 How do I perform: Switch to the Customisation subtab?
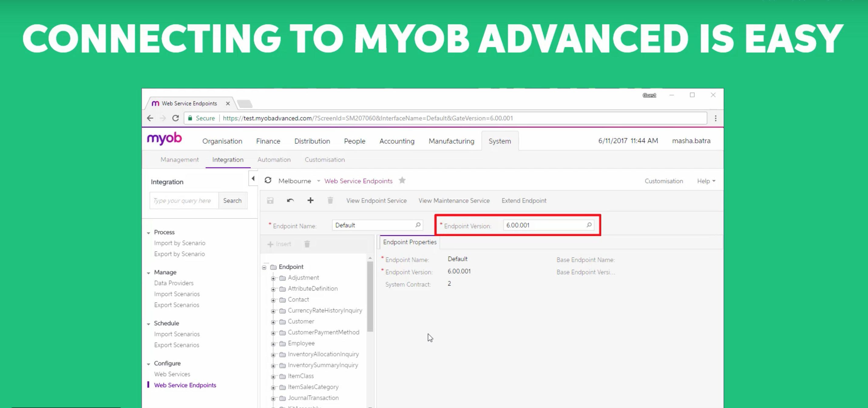[325, 160]
